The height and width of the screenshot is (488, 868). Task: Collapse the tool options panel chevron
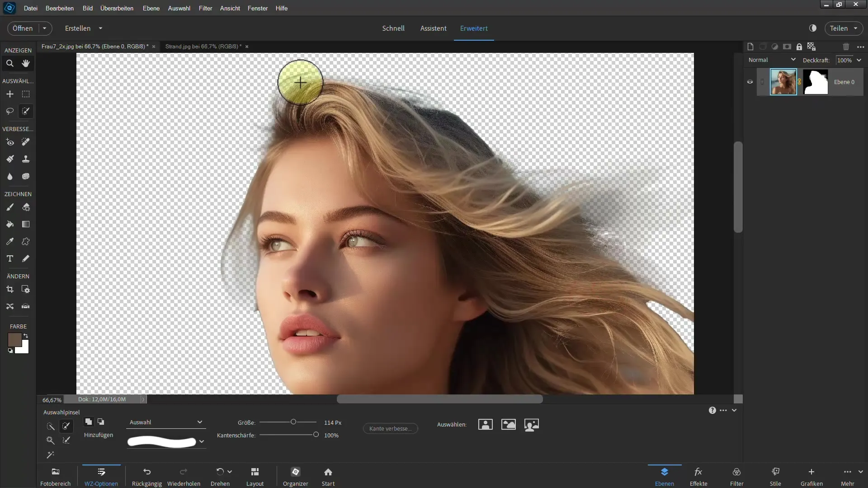(734, 410)
